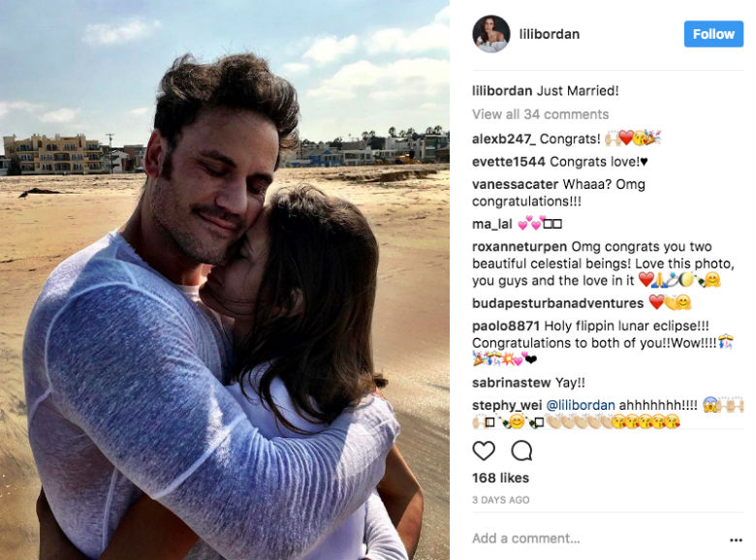Open lilibordan's profile picture avatar
Screen dimensions: 756x560
click(490, 34)
